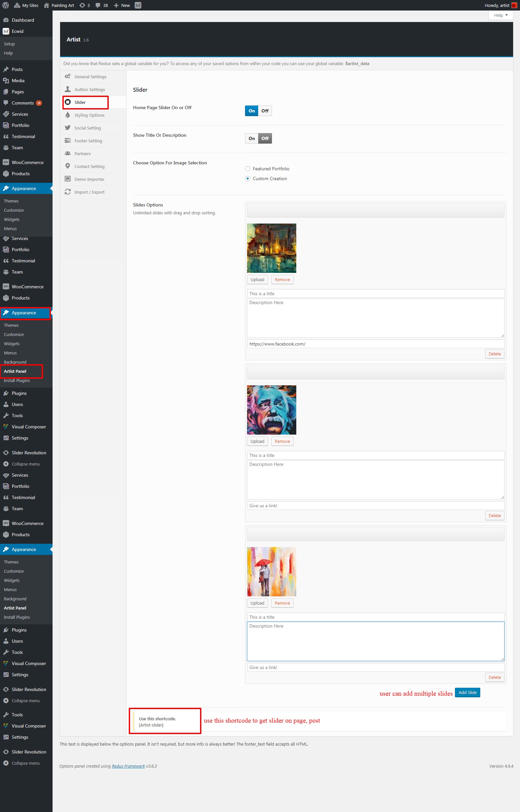This screenshot has width=520, height=812.
Task: Turn Home Page Slider On
Action: [x=252, y=111]
